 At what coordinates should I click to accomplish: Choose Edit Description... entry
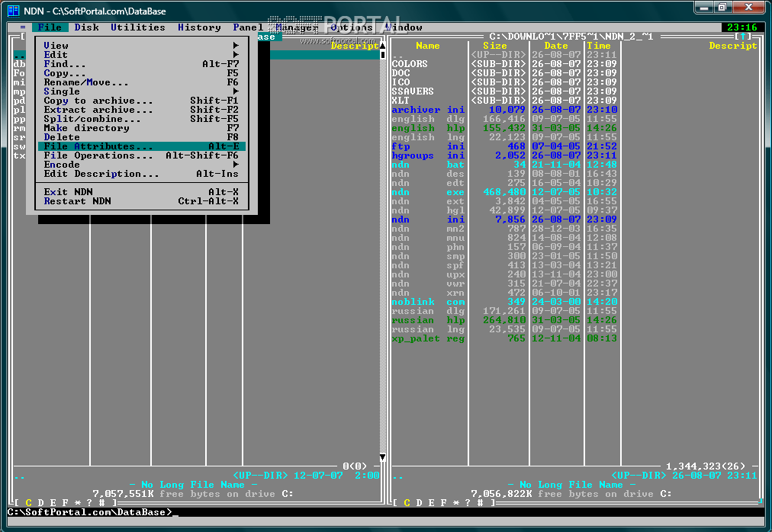pyautogui.click(x=141, y=174)
